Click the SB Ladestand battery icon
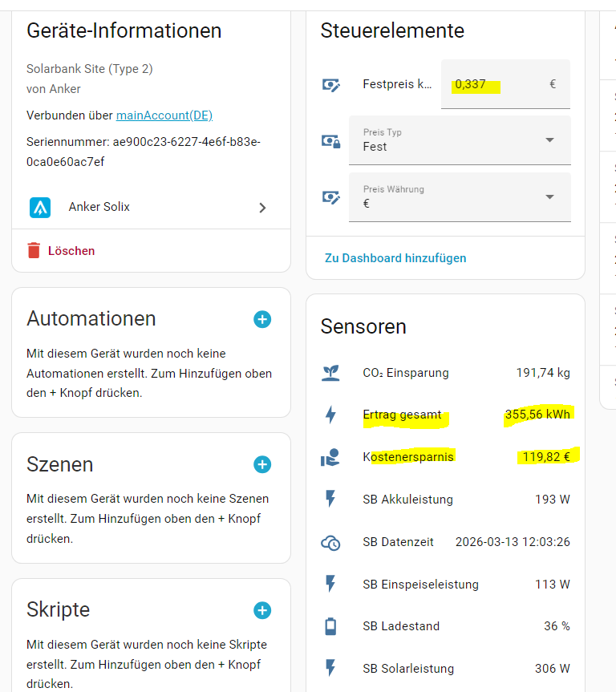 pos(330,626)
